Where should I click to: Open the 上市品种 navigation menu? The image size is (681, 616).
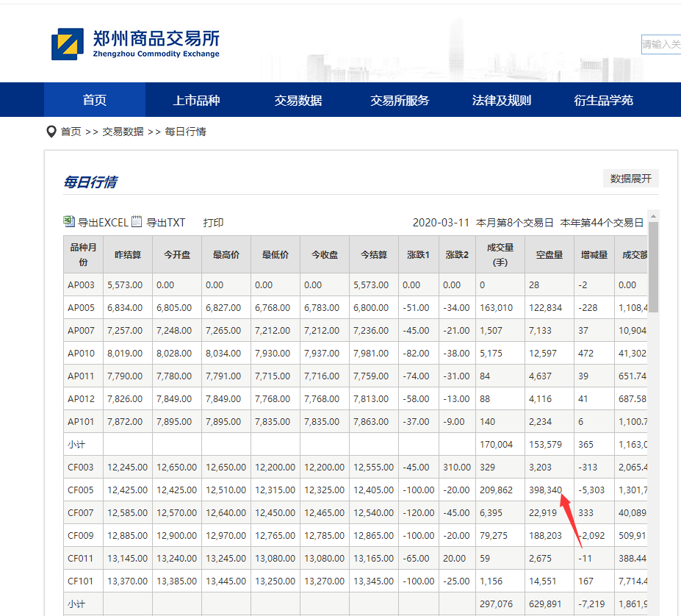[196, 99]
